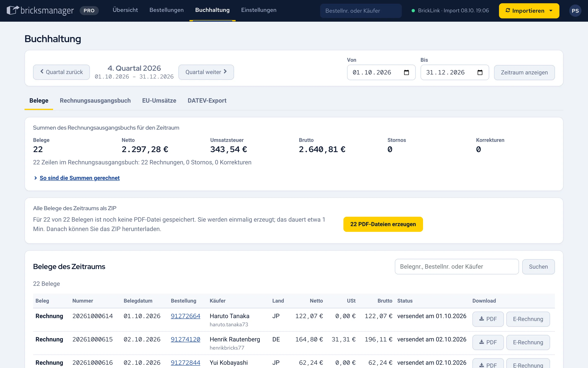This screenshot has width=588, height=368.
Task: Click the Netto total 2.297,28 €
Action: (145, 149)
